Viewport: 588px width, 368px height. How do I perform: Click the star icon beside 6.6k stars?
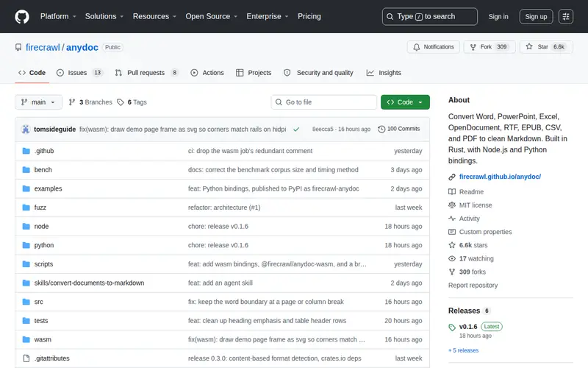click(452, 245)
